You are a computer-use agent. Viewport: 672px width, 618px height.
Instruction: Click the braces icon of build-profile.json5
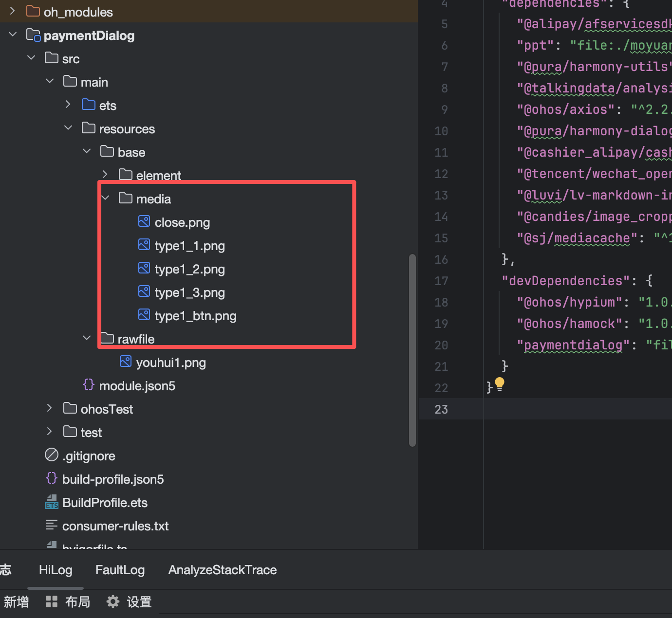52,478
